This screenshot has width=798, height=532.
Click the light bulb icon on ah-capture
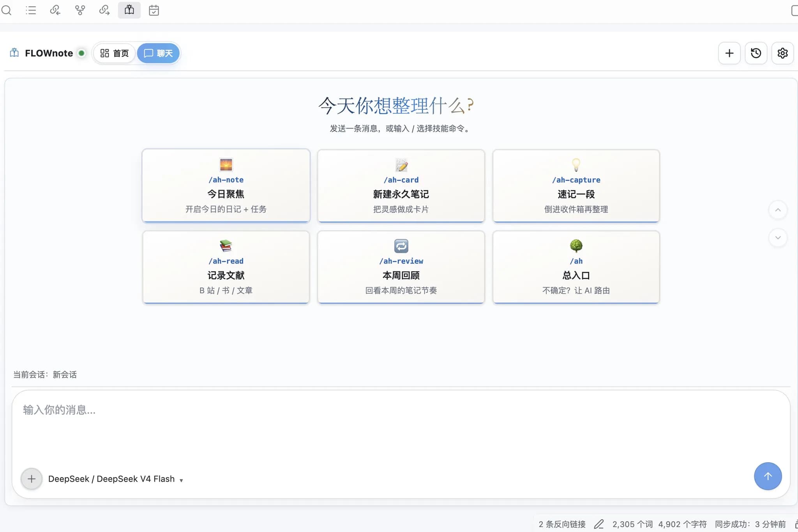(576, 165)
